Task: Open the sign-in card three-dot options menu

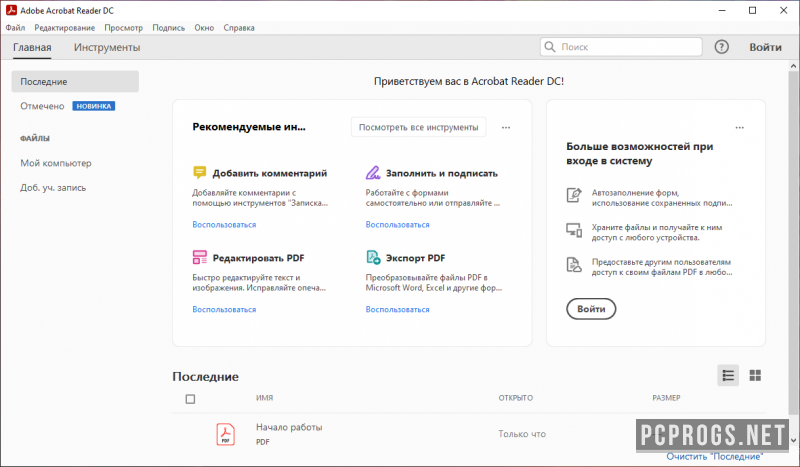Action: (739, 128)
